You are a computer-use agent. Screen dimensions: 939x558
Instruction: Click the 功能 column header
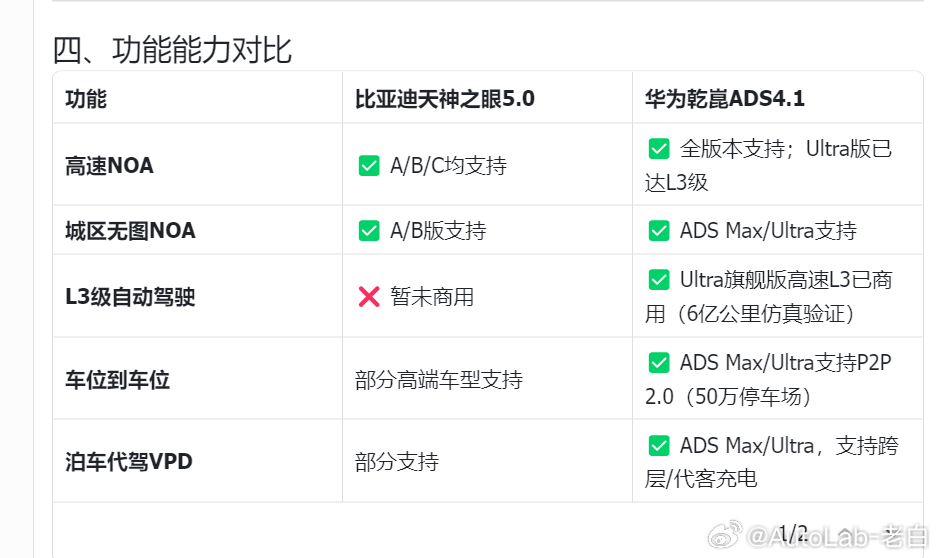(x=86, y=99)
